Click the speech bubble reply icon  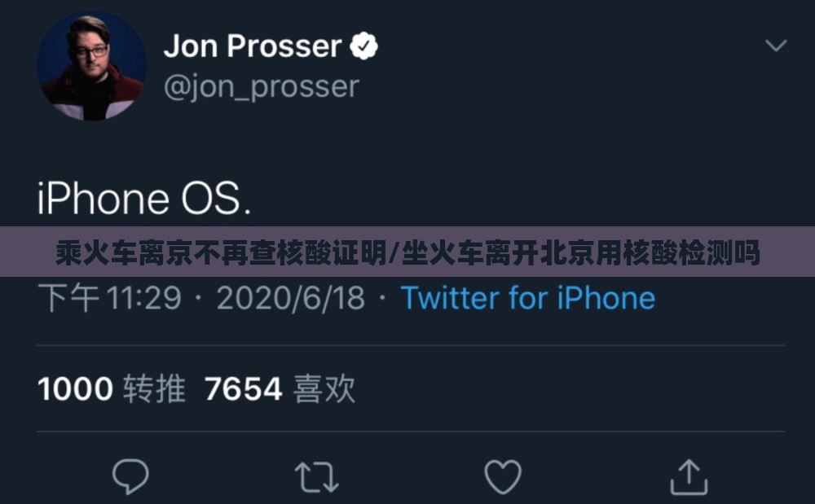click(130, 476)
